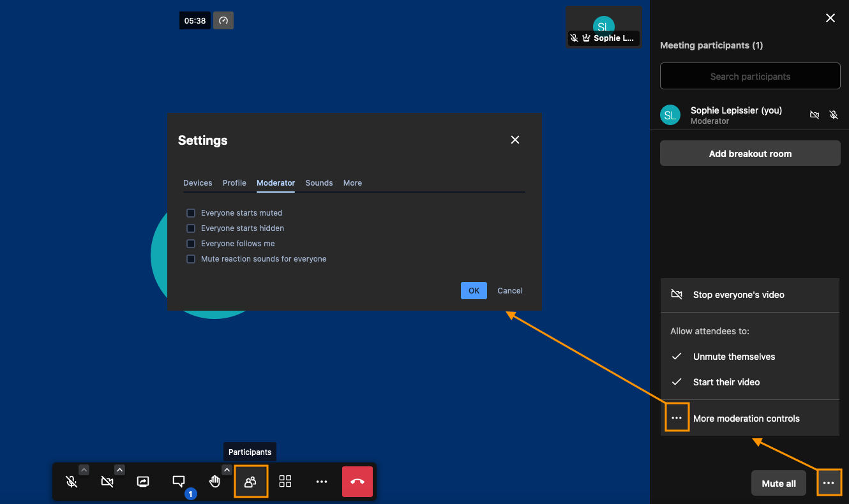Click Add breakout room button
The width and height of the screenshot is (849, 504).
750,154
